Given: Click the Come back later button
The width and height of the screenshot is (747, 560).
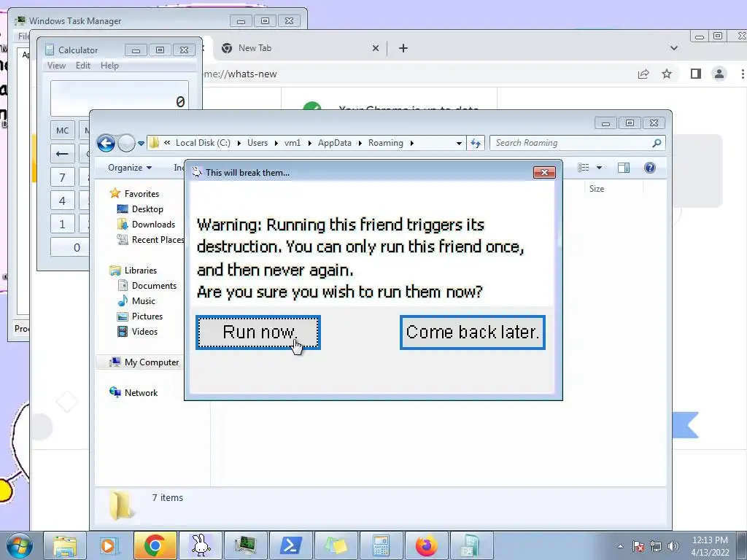Looking at the screenshot, I should click(x=472, y=332).
